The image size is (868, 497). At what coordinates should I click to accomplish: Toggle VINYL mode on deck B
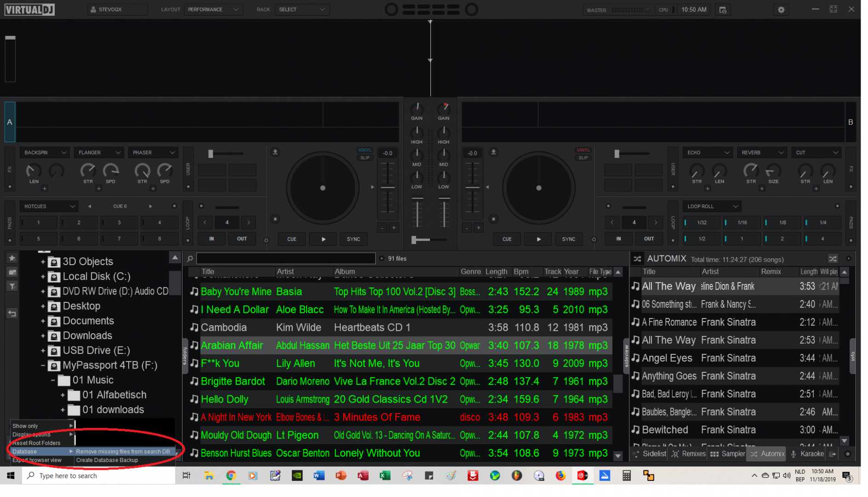583,150
